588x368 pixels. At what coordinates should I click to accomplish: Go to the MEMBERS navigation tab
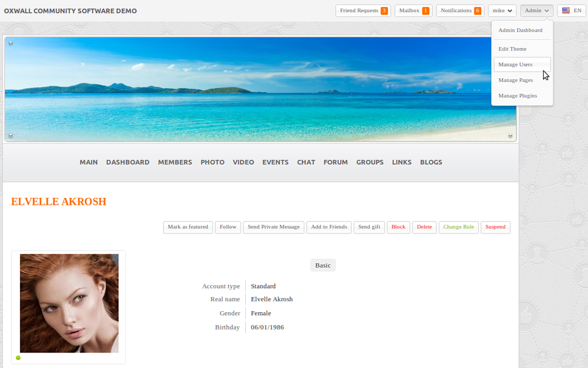(x=175, y=162)
